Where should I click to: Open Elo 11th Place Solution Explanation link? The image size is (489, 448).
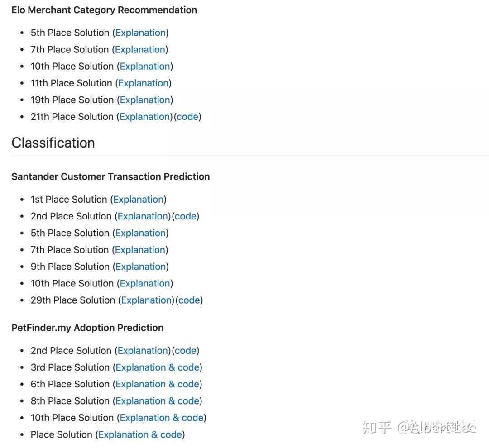coord(144,83)
